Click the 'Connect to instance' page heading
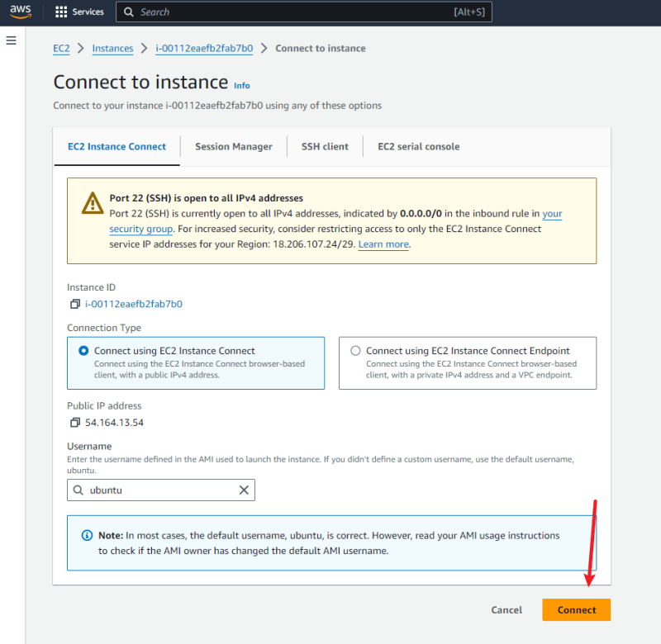The image size is (661, 644). pyautogui.click(x=140, y=82)
